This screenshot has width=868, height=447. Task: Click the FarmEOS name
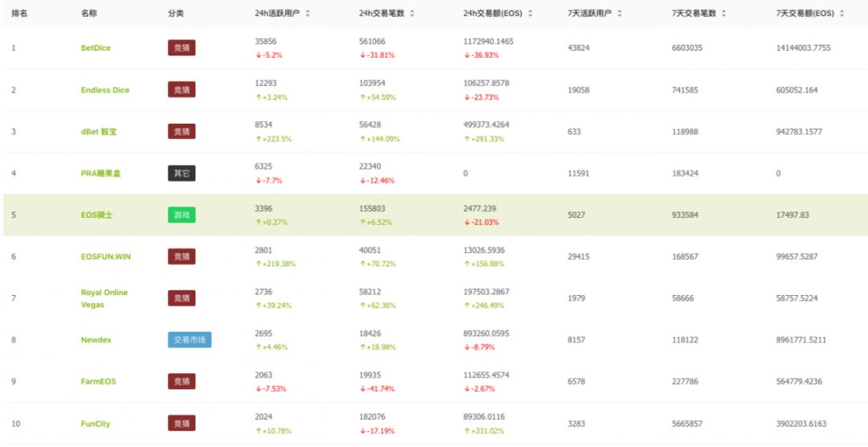(98, 382)
